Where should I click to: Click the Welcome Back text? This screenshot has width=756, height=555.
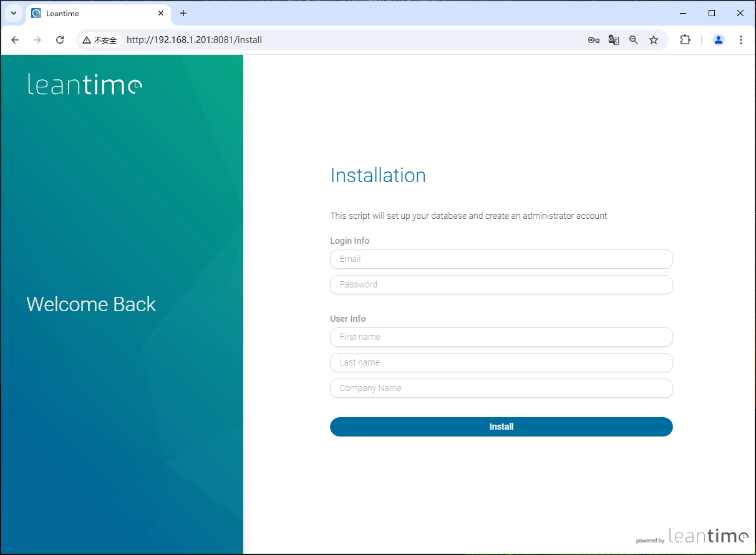click(x=91, y=304)
